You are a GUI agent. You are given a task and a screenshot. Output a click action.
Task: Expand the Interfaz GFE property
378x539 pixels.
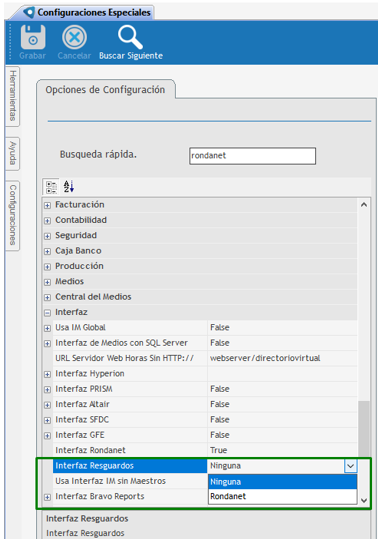pyautogui.click(x=47, y=436)
